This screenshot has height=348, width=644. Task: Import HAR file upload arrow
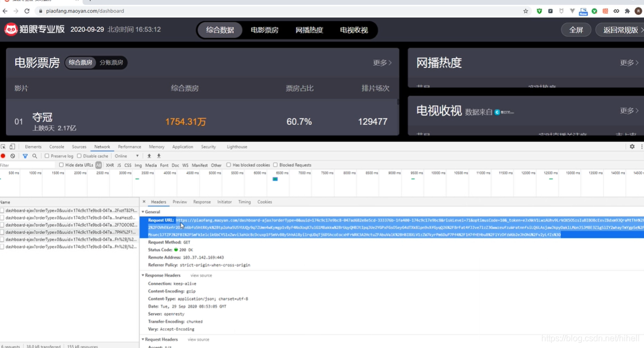click(149, 156)
